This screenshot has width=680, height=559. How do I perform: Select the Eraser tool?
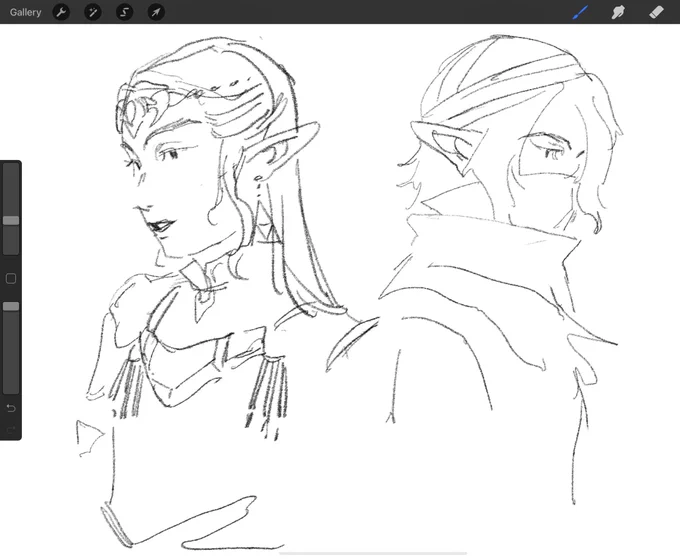click(656, 12)
